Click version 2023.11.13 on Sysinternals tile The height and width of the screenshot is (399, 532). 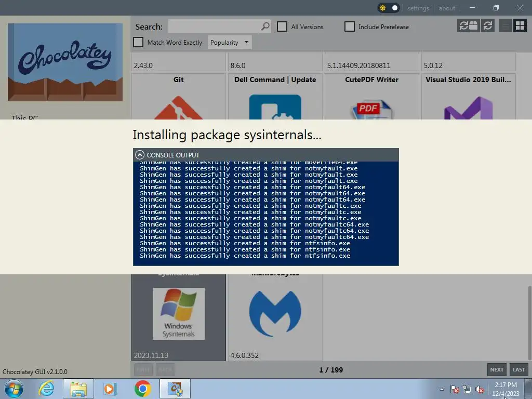click(151, 355)
